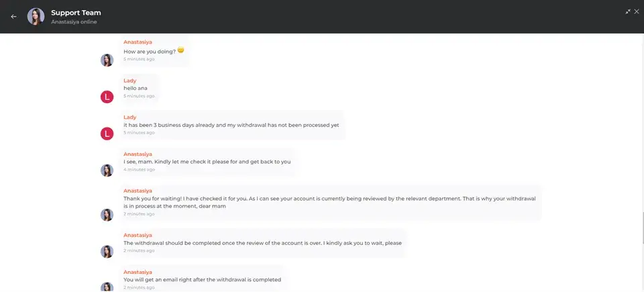Click Anastasiya's avatar beside "Thank you for waiting" message

tap(107, 215)
